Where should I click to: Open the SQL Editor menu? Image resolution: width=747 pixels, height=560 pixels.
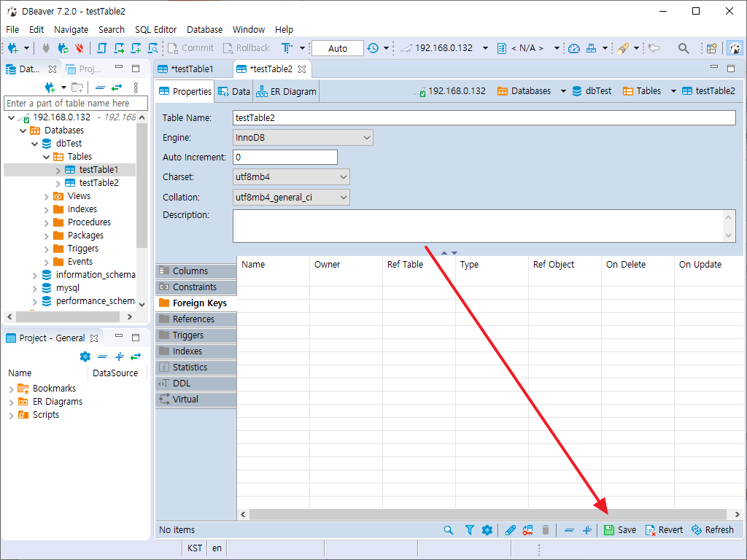tap(155, 29)
